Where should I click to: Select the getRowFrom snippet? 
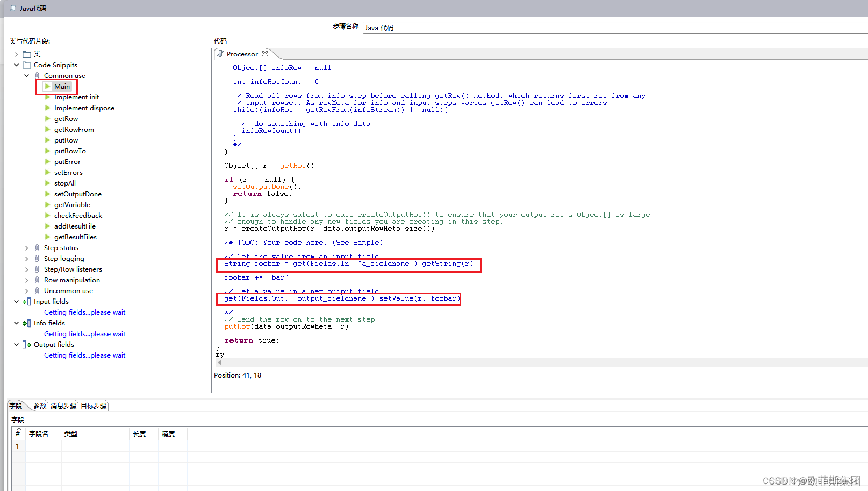pos(74,130)
